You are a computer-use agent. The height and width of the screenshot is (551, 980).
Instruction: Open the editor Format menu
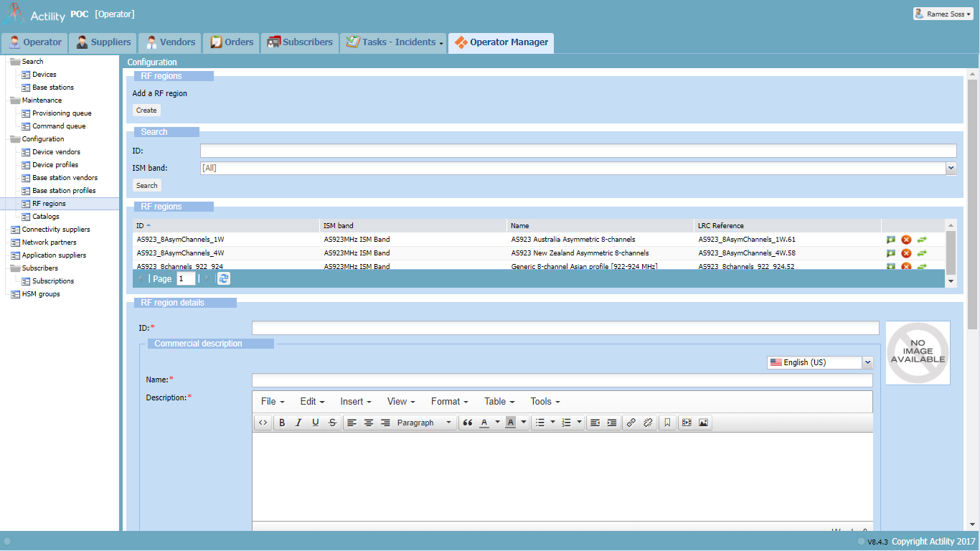(x=450, y=401)
